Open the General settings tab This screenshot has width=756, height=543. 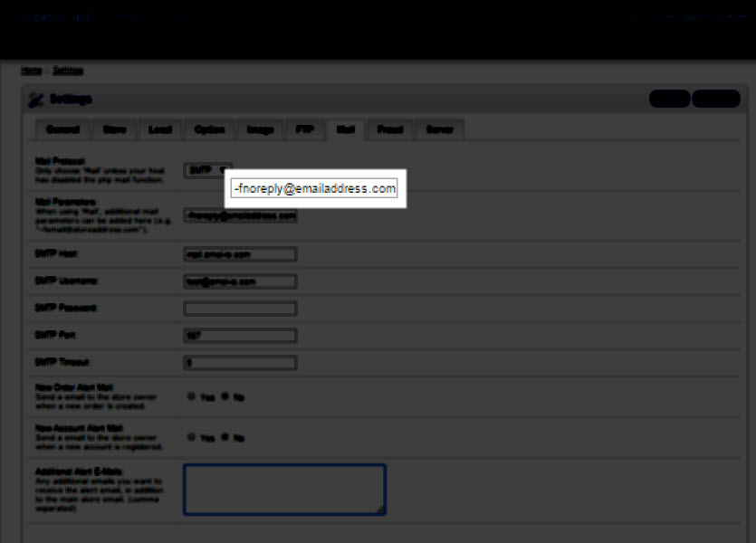[62, 129]
